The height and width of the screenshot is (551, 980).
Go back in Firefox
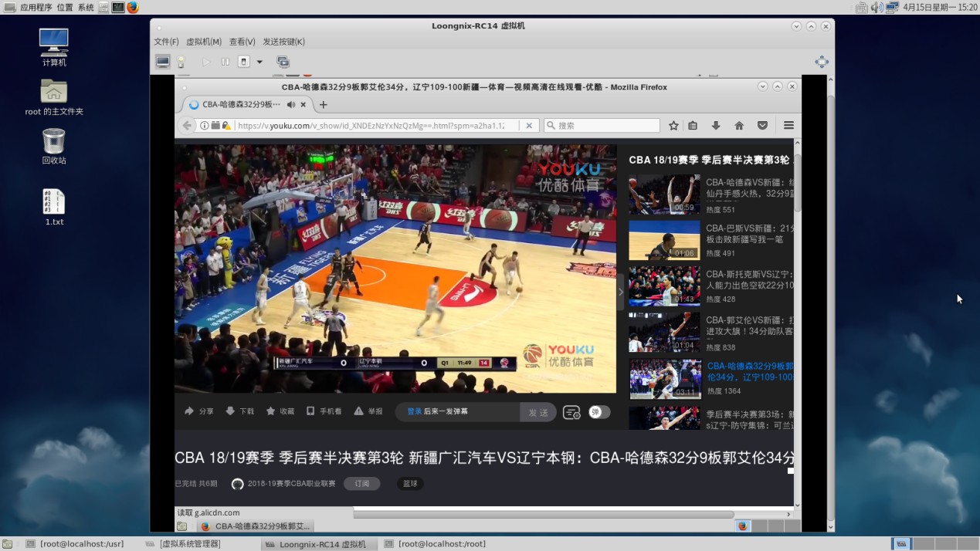coord(187,125)
